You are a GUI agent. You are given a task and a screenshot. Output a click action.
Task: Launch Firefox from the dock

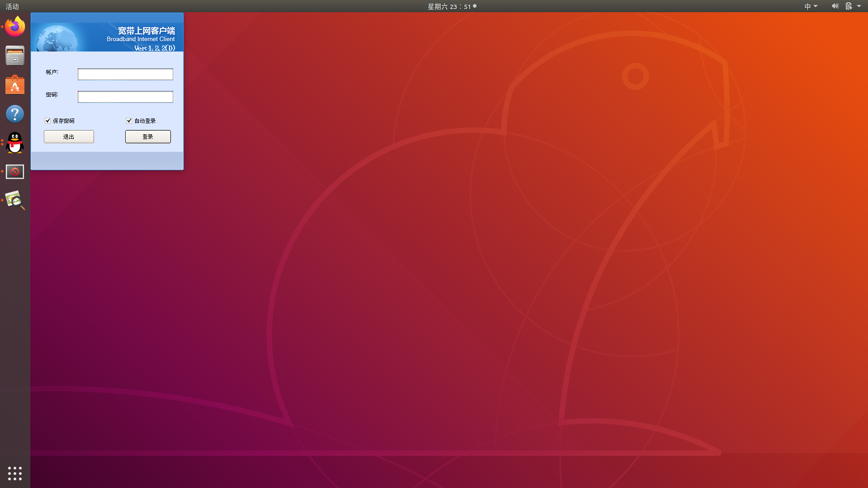(x=15, y=26)
